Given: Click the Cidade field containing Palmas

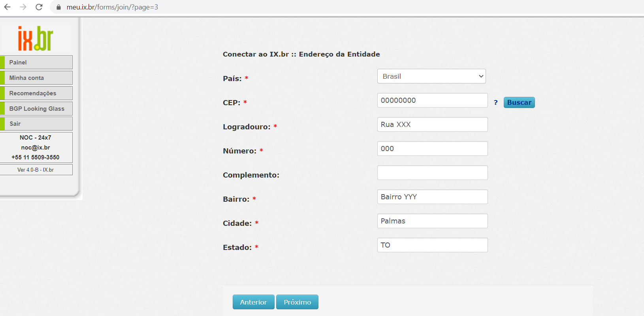Looking at the screenshot, I should [433, 221].
